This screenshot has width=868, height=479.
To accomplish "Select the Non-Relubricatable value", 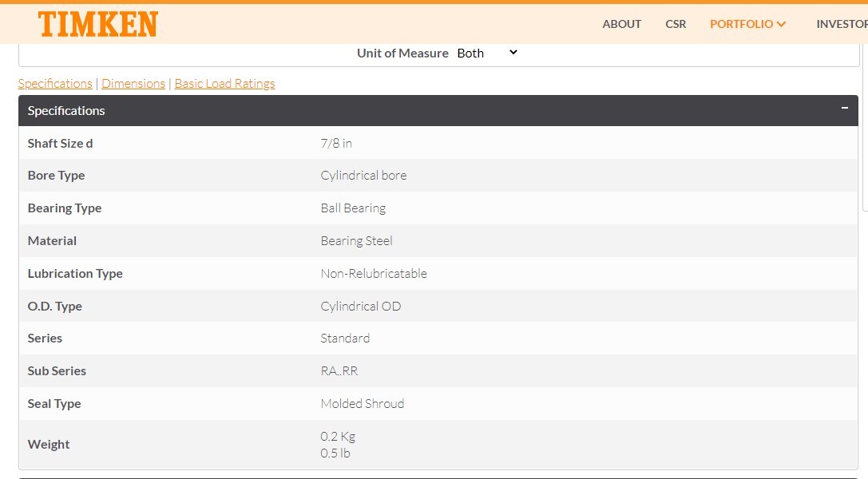I will 374,273.
